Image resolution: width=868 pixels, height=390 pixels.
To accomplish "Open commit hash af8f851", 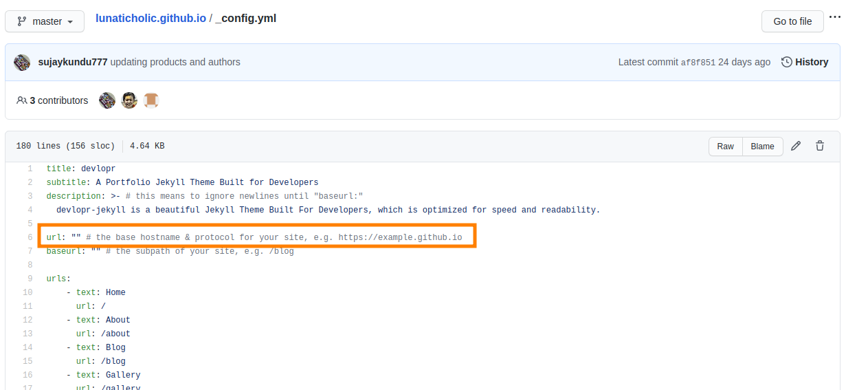I will click(698, 62).
